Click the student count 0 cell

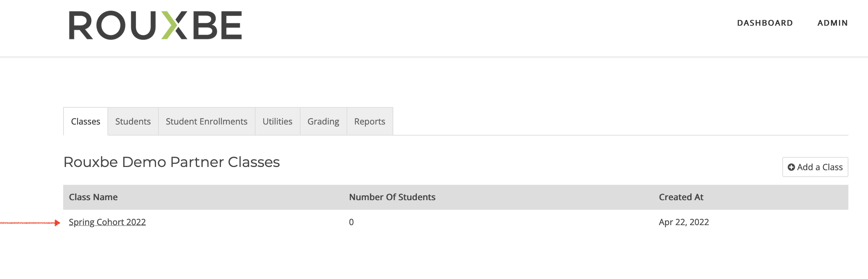(351, 222)
